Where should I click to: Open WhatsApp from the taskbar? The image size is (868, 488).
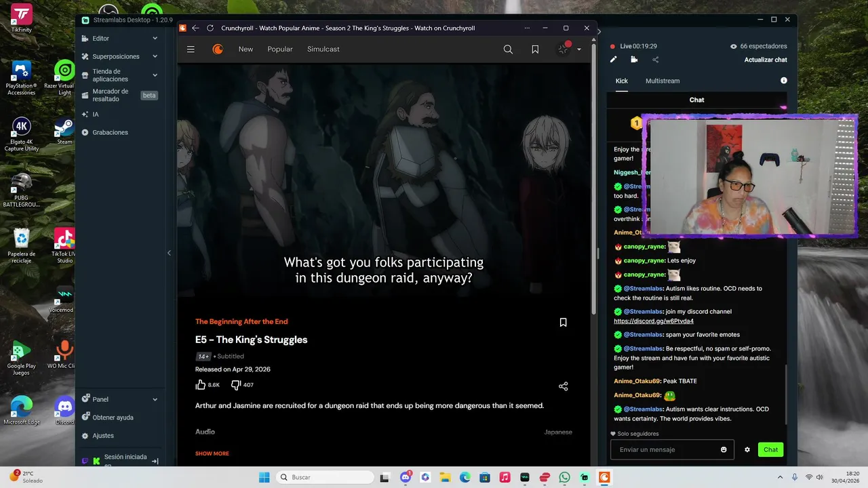coord(565,477)
